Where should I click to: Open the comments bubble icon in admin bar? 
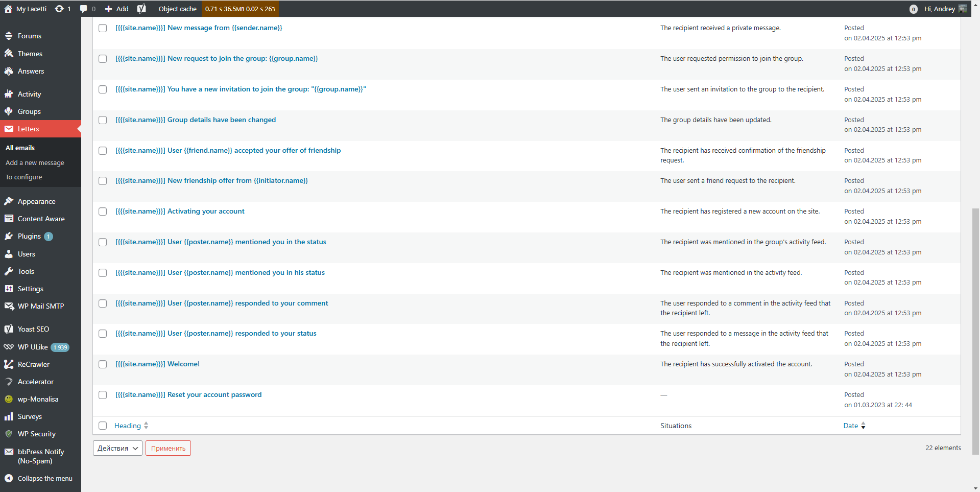pyautogui.click(x=84, y=9)
